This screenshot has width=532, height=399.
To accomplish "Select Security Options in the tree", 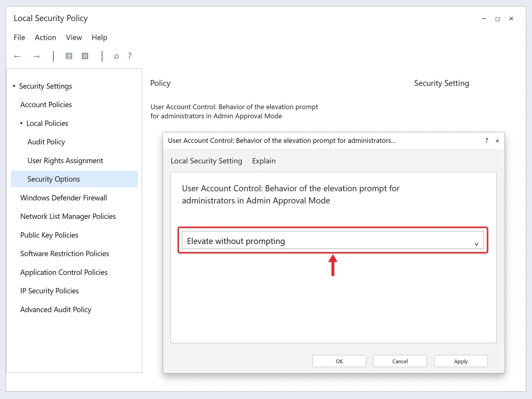I will click(x=74, y=179).
